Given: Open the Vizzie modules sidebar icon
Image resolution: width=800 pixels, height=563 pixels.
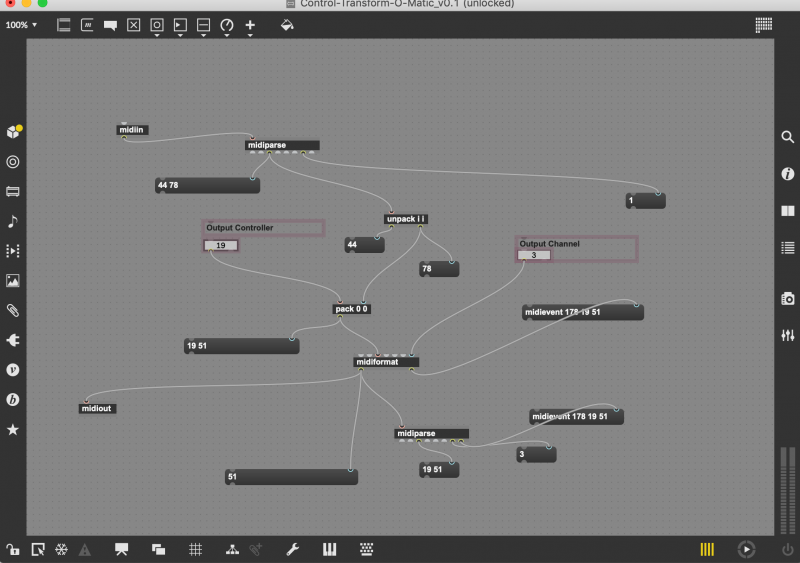Looking at the screenshot, I should tap(13, 370).
